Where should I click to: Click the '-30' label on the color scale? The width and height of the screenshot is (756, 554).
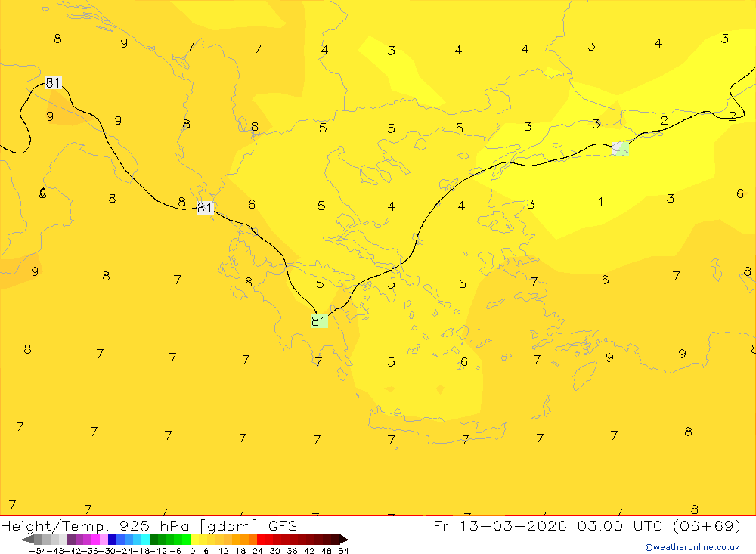pos(107,551)
